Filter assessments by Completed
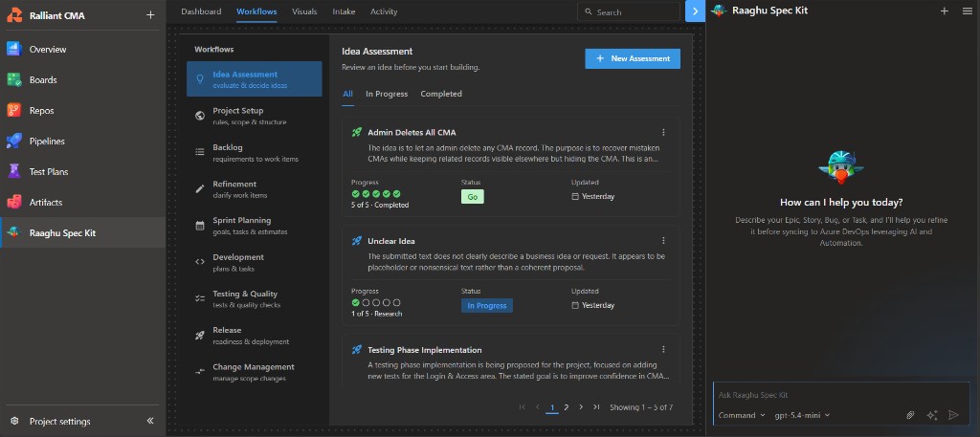Viewport: 980px width, 437px height. pos(441,95)
